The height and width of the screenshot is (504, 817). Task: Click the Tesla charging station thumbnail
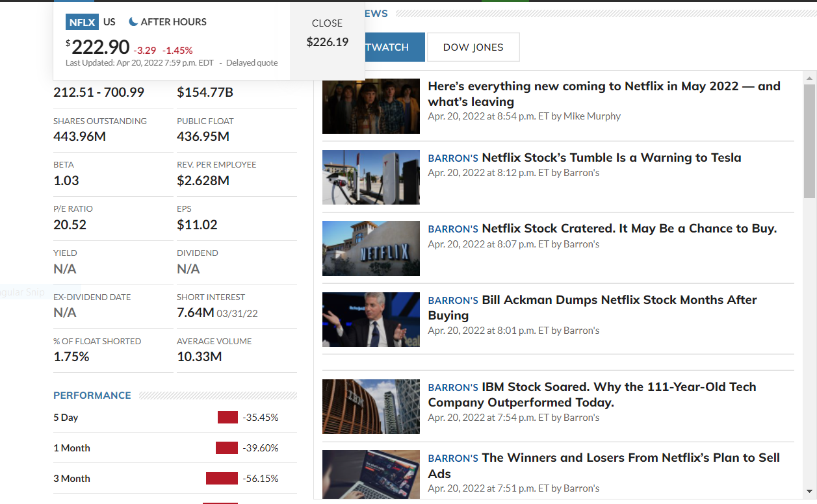coord(371,177)
